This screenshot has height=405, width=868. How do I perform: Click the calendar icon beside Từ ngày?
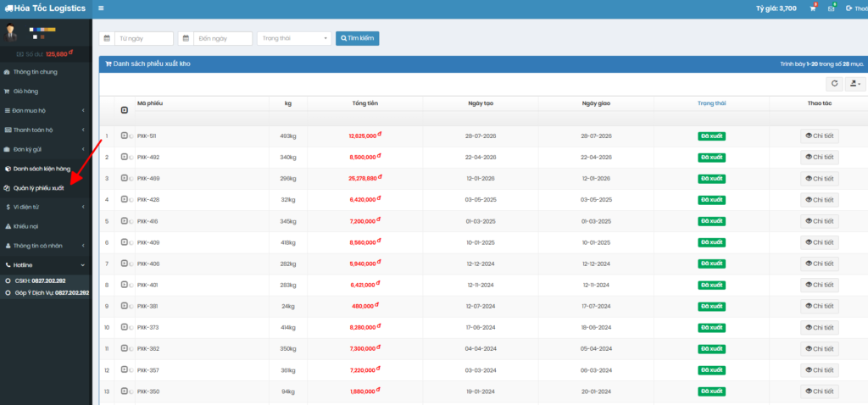107,38
